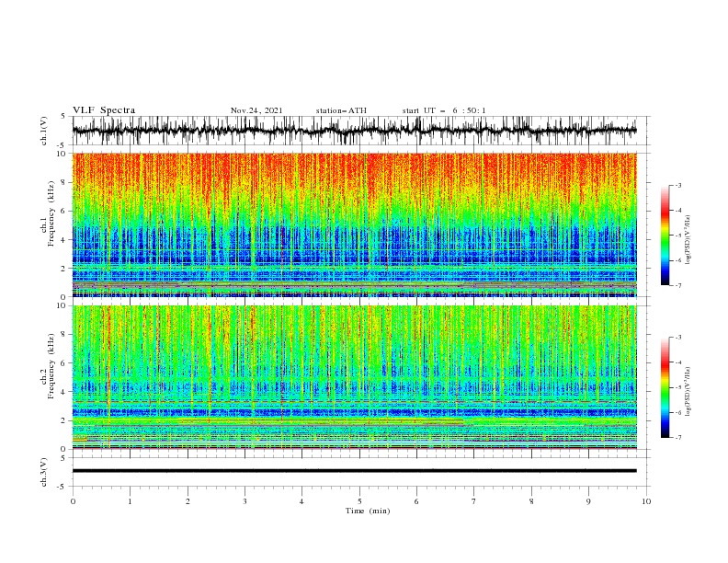Click x-axis time tick label "9"
Image resolution: width=728 pixels, height=563 pixels.
588,501
